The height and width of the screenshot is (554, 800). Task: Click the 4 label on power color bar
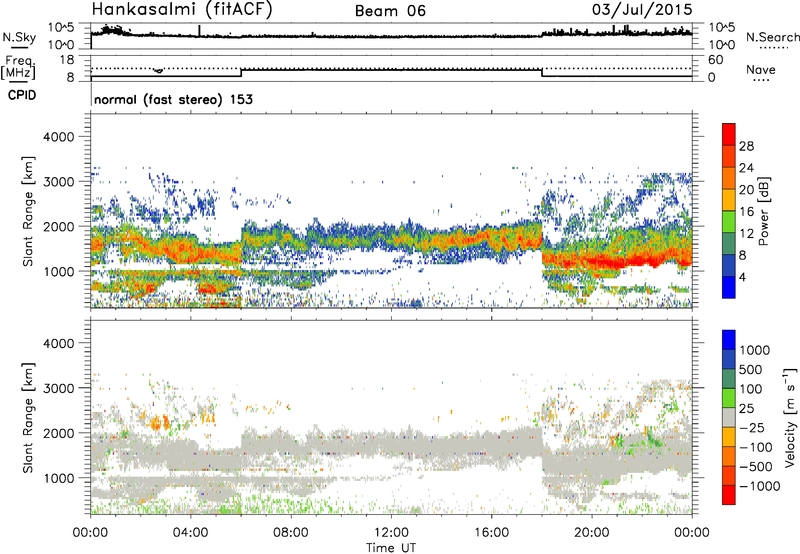pyautogui.click(x=743, y=277)
